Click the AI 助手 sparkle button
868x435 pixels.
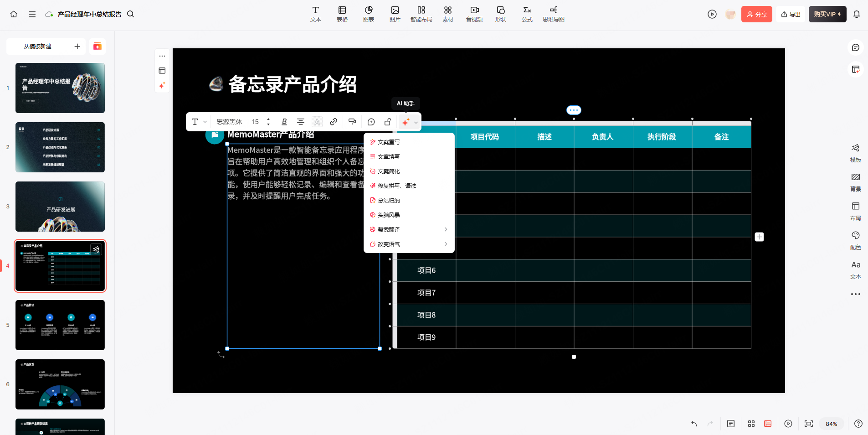406,122
